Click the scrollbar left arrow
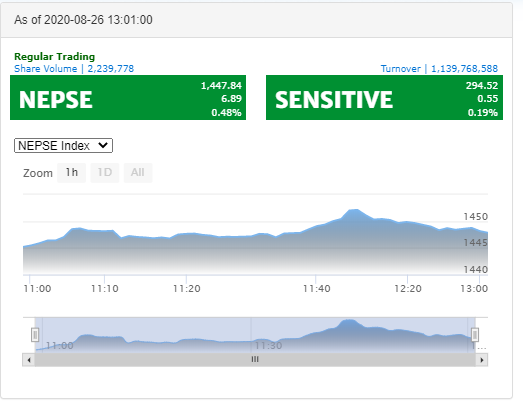523x407 pixels. (x=29, y=360)
